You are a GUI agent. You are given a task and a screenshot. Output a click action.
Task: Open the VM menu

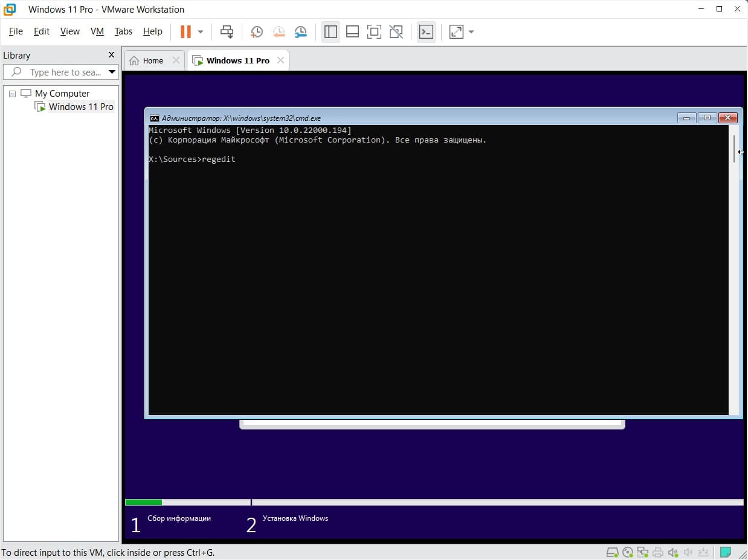97,31
